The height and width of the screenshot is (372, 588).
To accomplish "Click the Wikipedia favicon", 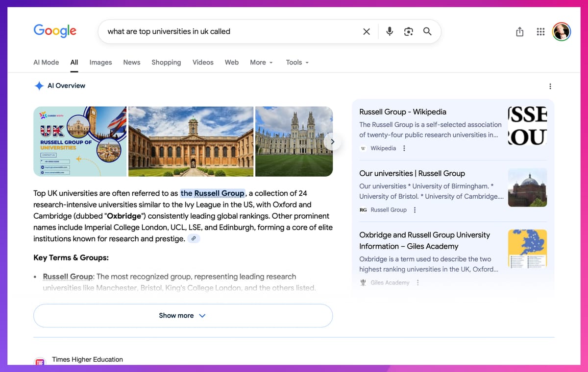I will (363, 148).
